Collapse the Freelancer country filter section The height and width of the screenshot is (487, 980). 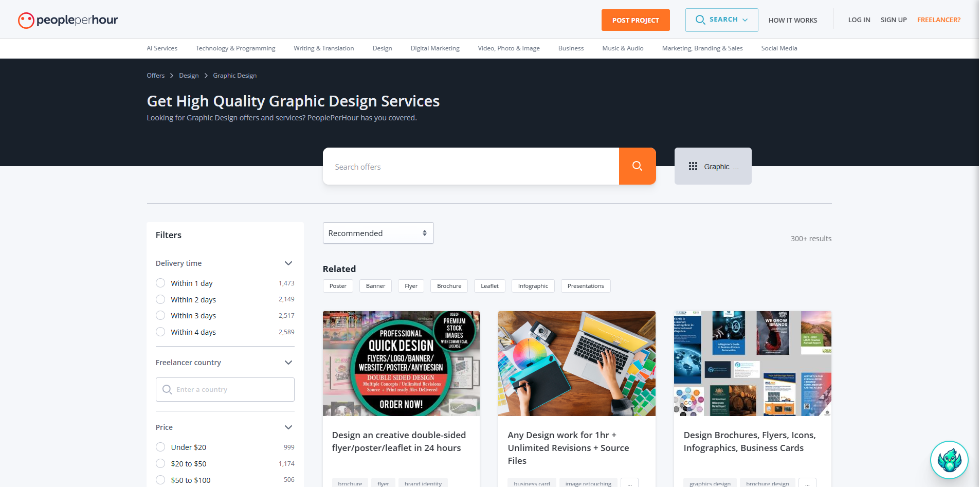pyautogui.click(x=288, y=363)
